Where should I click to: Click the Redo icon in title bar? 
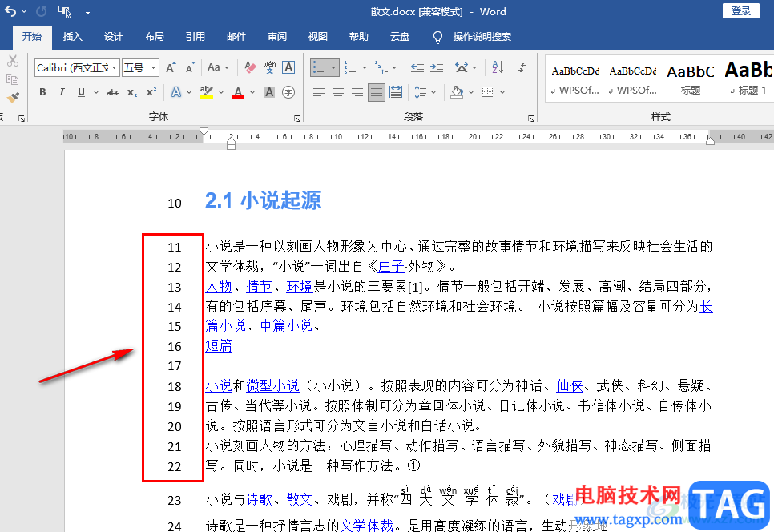pyautogui.click(x=42, y=11)
